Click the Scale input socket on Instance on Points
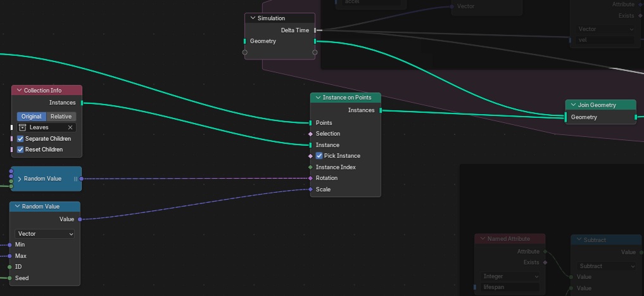Image resolution: width=644 pixels, height=296 pixels. 310,190
